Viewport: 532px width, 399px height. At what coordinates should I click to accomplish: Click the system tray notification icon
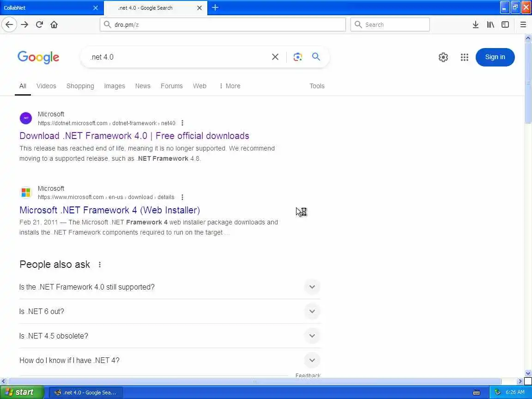pyautogui.click(x=497, y=392)
